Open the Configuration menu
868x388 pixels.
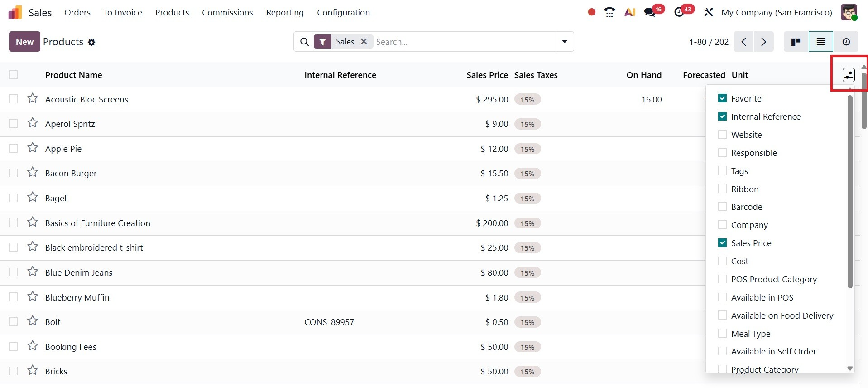pyautogui.click(x=343, y=12)
